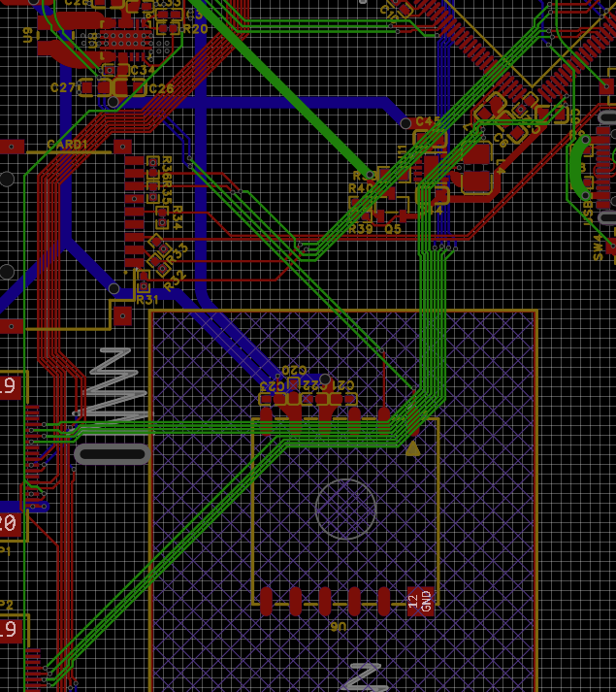Click the Q5 transistor label
The image size is (616, 692).
(393, 229)
